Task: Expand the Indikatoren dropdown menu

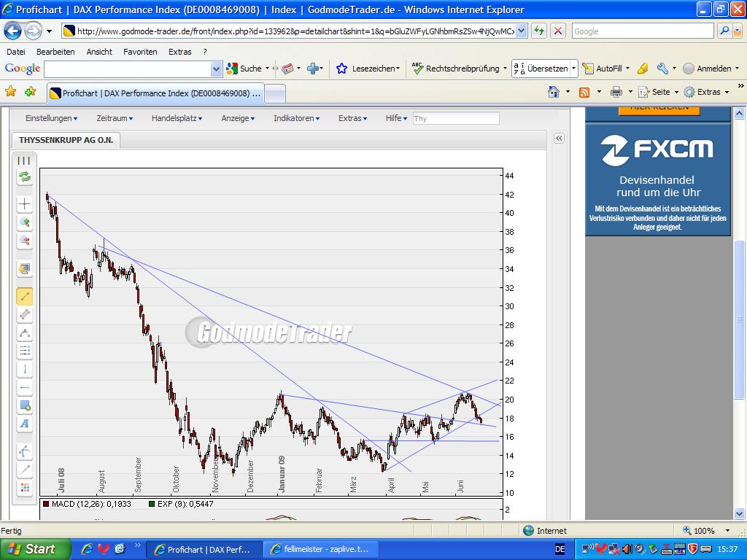Action: pyautogui.click(x=297, y=118)
